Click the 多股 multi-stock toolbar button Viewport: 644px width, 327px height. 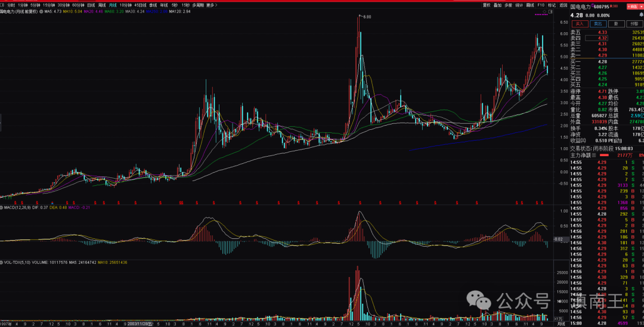pos(509,5)
